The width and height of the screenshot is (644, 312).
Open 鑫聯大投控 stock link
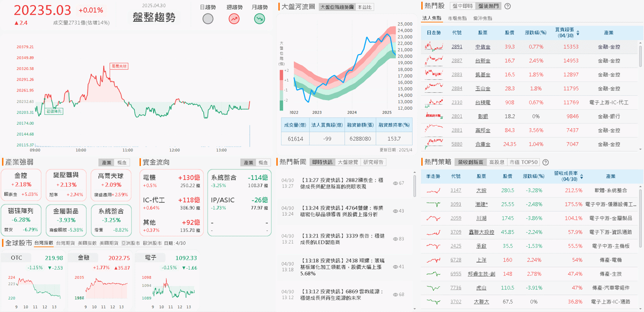click(x=481, y=232)
